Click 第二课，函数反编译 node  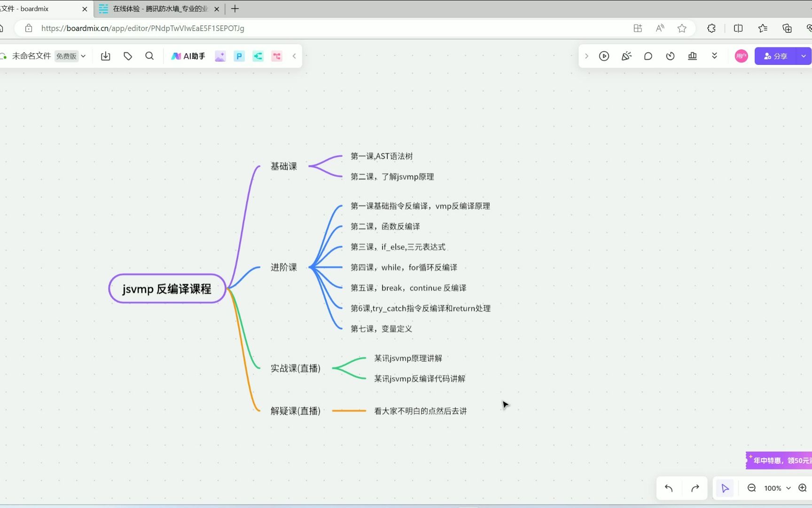coord(385,226)
